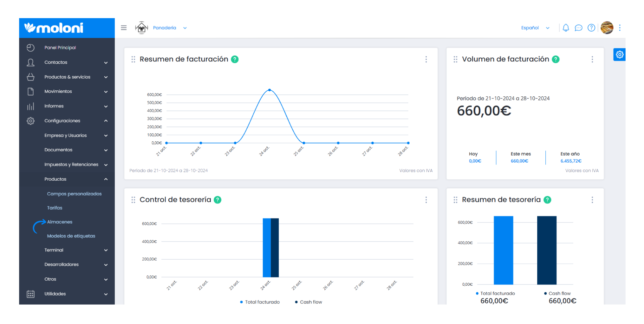Click the Contactos person icon

[31, 62]
